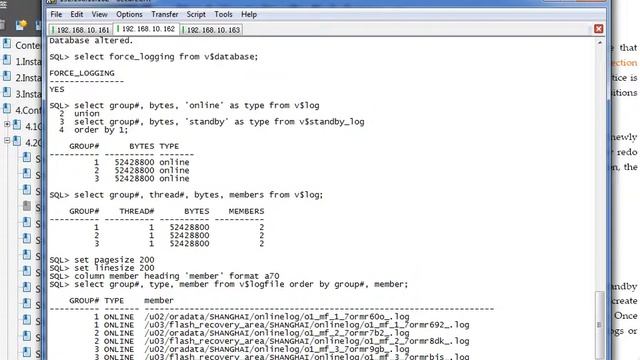Click the gray bookmark icon in the 4.2 subtree
This screenshot has height=360, width=640.
[x=27, y=206]
